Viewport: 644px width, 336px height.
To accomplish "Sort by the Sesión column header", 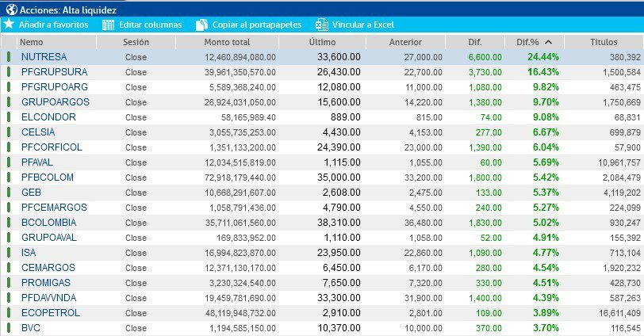I will [136, 42].
